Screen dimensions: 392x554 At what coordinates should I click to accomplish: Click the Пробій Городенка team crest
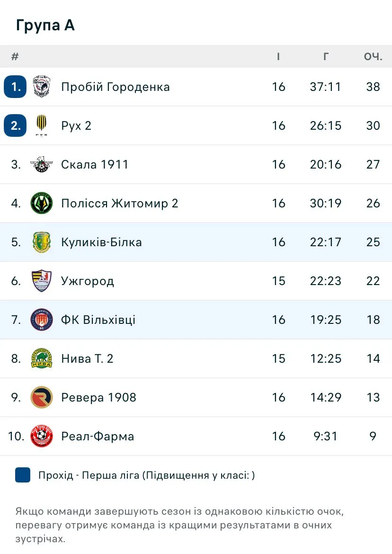click(42, 87)
